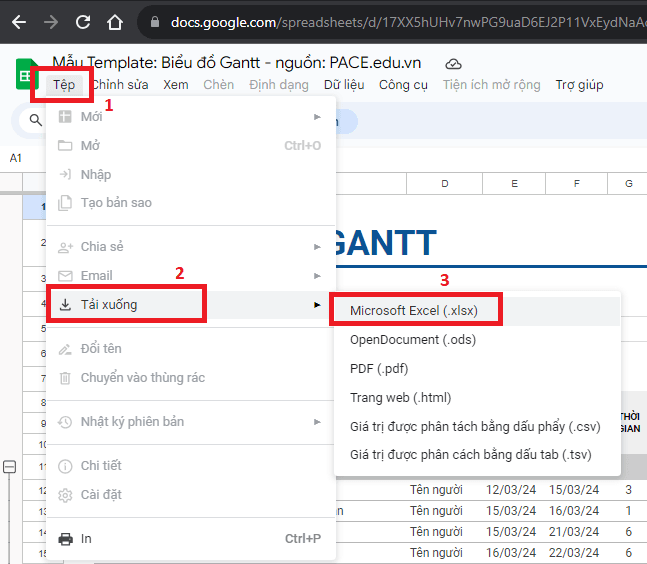Click the printer icon for In
This screenshot has width=647, height=564.
pyautogui.click(x=66, y=539)
